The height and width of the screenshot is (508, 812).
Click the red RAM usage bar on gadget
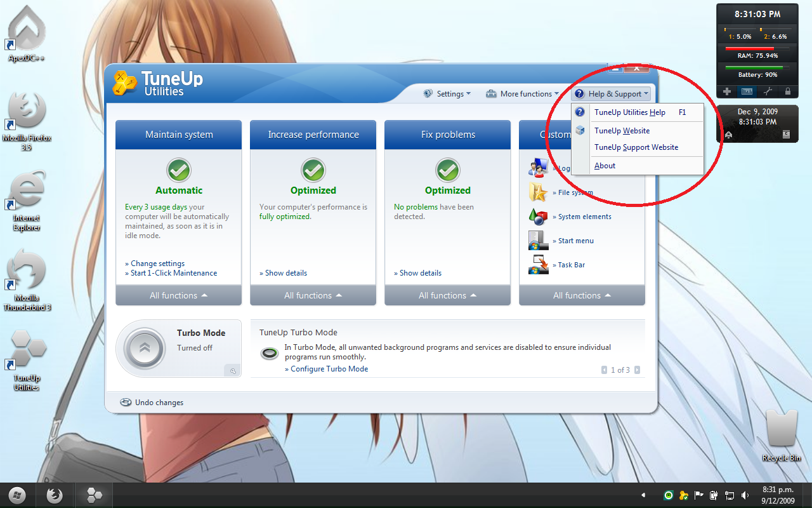[x=756, y=48]
